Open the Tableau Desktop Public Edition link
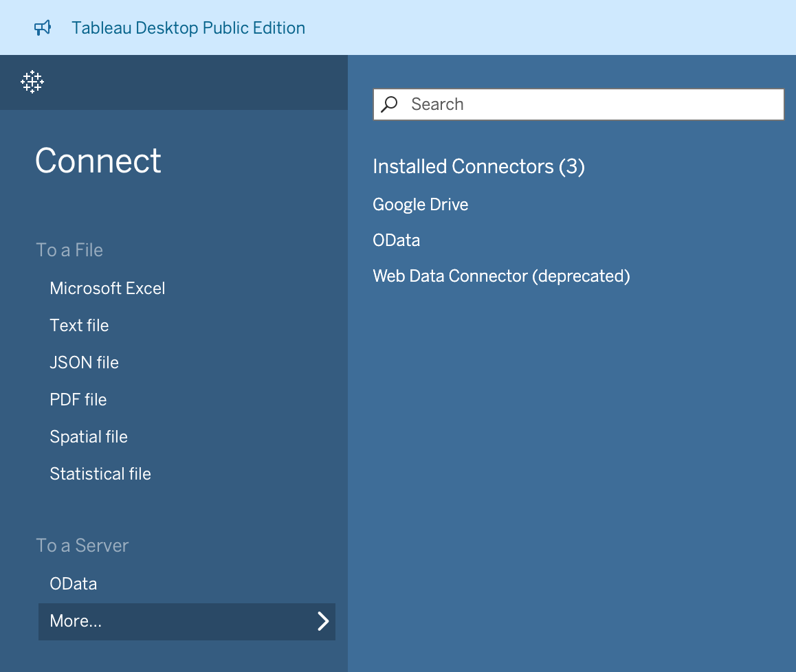Viewport: 796px width, 672px height. [188, 28]
